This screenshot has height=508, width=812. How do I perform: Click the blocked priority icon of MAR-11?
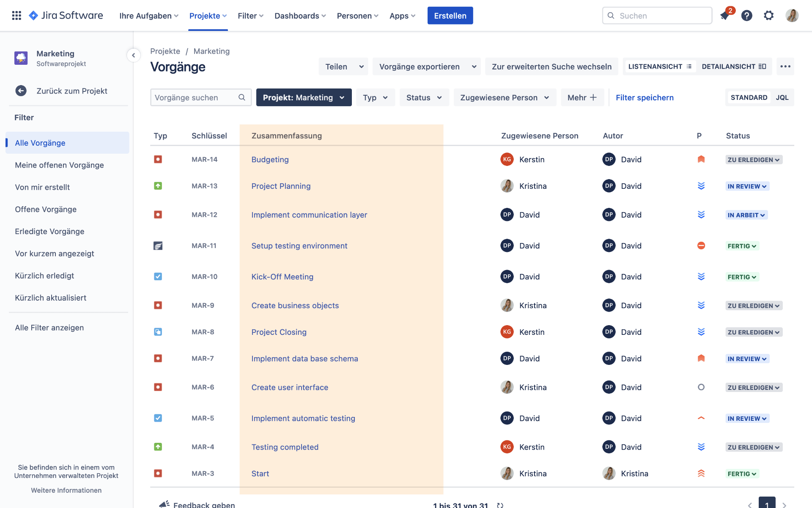[701, 246]
